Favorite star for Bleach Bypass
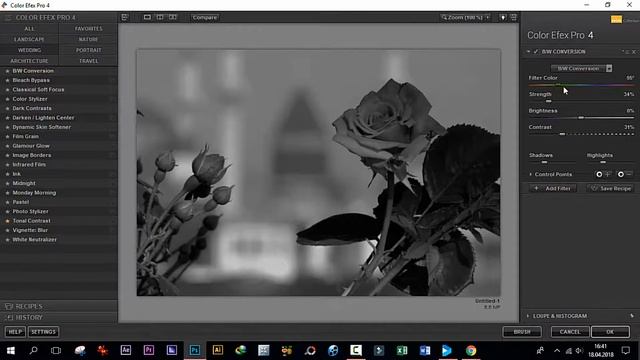The image size is (640, 360). pos(7,80)
